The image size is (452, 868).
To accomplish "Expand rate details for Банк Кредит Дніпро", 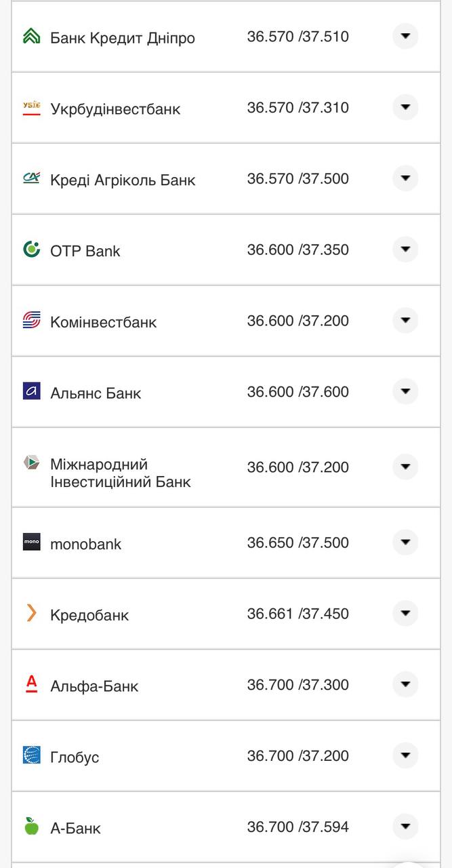I will click(405, 36).
